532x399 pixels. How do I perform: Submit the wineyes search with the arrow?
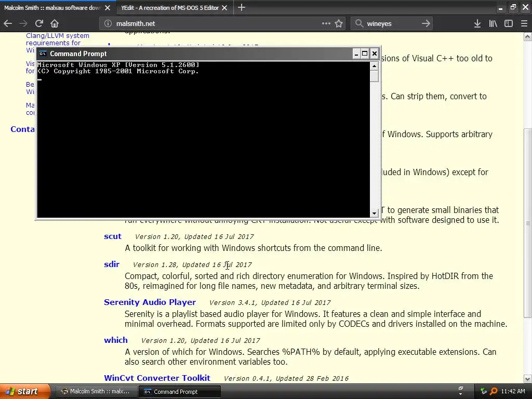tap(426, 23)
